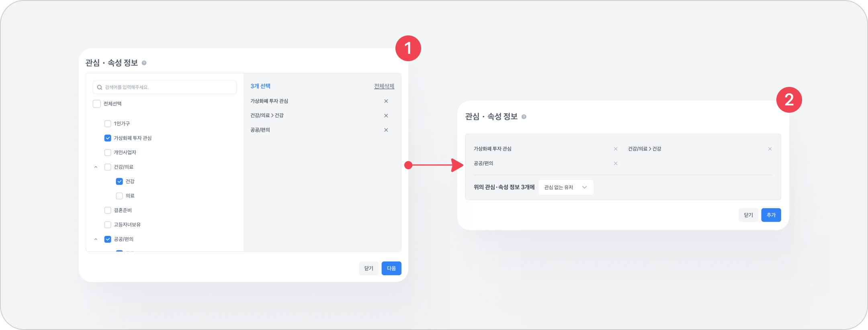Image resolution: width=868 pixels, height=330 pixels.
Task: Remove 건강/의료 > 건강 from 3개 선택 list
Action: (x=386, y=116)
